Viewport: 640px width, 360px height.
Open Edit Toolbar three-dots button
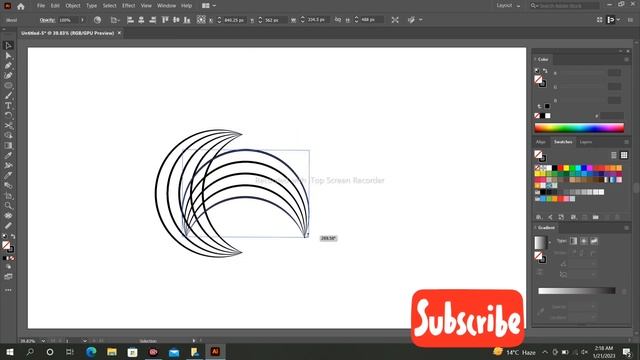point(8,290)
